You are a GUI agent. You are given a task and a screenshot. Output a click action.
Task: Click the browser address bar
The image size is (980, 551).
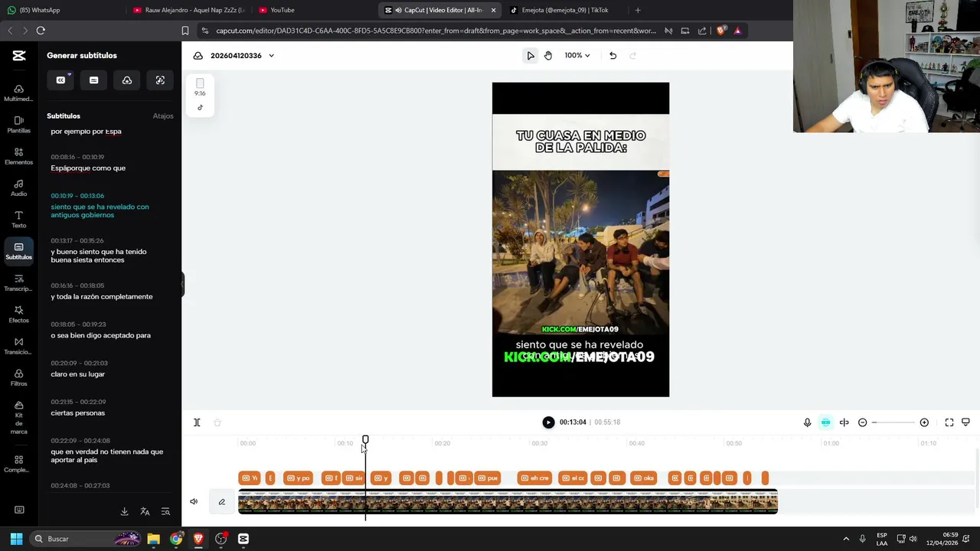pyautogui.click(x=436, y=31)
